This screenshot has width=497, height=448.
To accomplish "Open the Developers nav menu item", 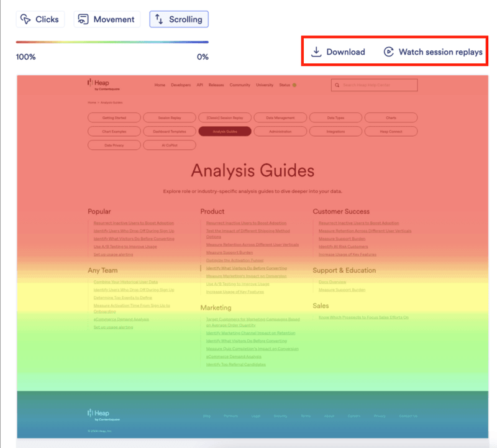I will click(181, 85).
